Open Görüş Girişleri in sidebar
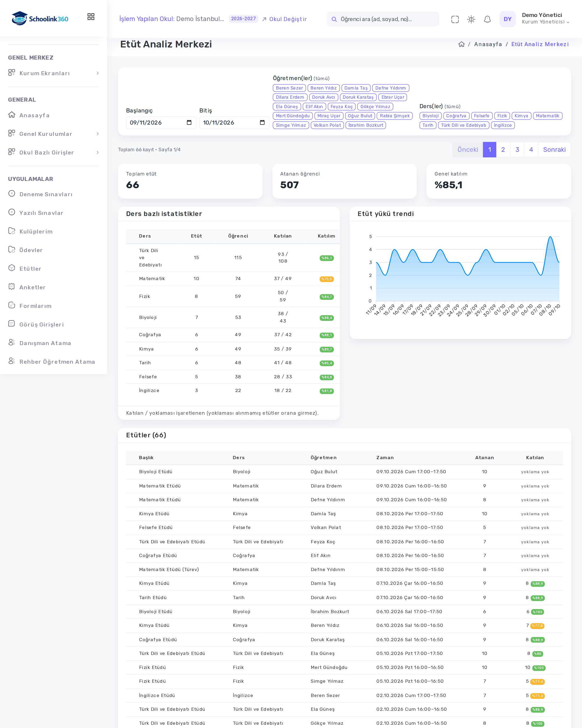Screen dimensions: 582x728 (41, 324)
